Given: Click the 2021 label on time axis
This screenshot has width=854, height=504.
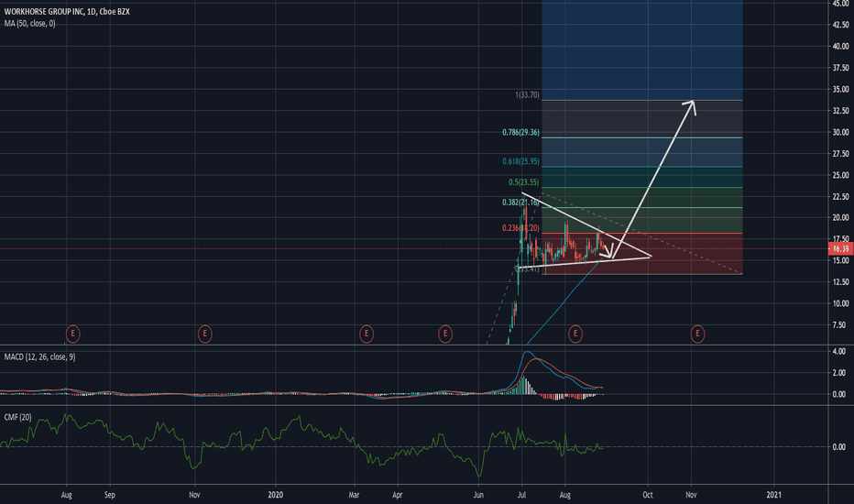Looking at the screenshot, I should [x=773, y=495].
